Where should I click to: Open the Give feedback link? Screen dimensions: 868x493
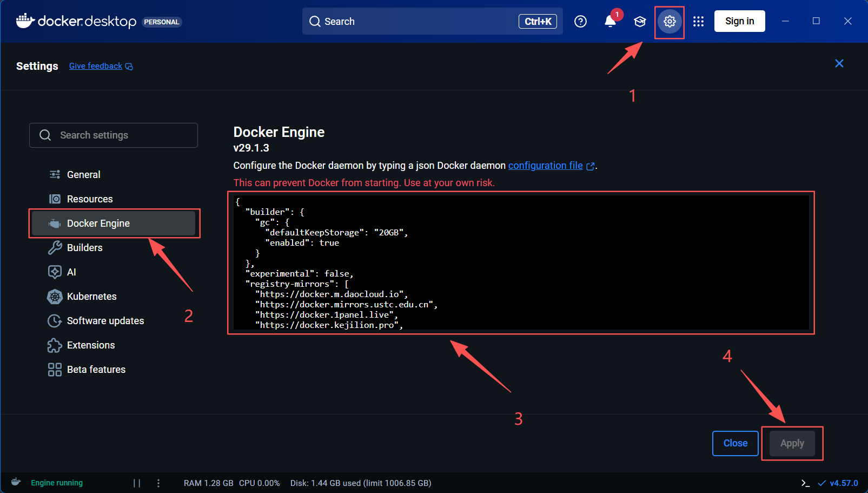point(96,66)
